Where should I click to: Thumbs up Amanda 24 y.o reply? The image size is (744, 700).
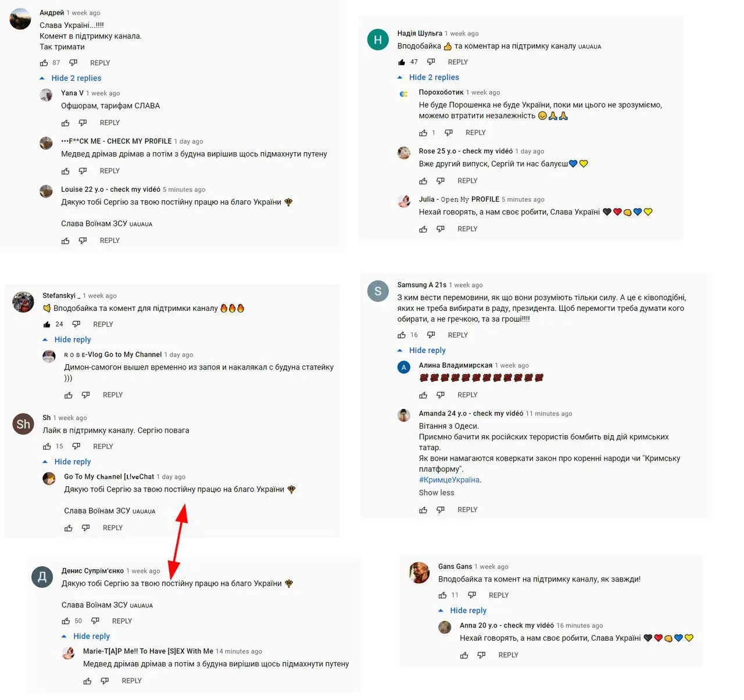[423, 510]
